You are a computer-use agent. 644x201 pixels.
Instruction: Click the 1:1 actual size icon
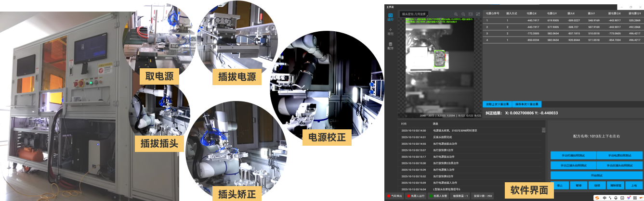(470, 14)
